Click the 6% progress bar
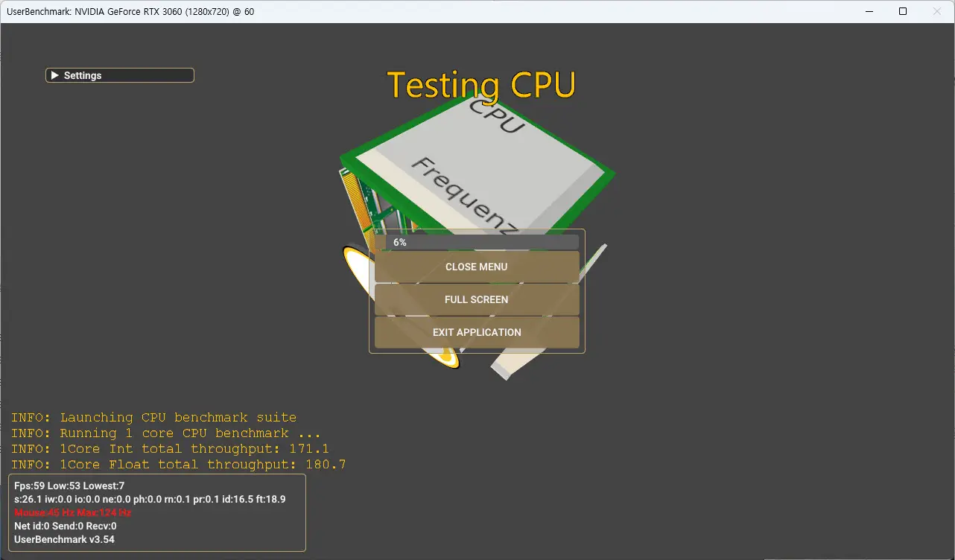 click(x=477, y=242)
